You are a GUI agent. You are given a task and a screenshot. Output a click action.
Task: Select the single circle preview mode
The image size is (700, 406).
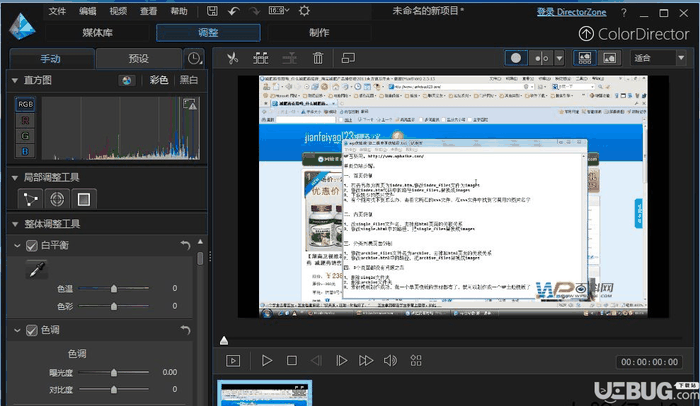point(516,58)
